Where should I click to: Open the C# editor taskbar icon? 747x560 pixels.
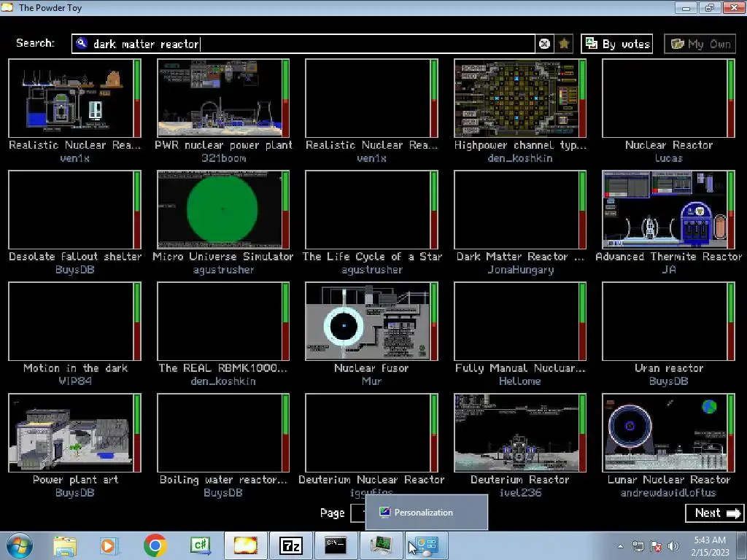tap(200, 545)
